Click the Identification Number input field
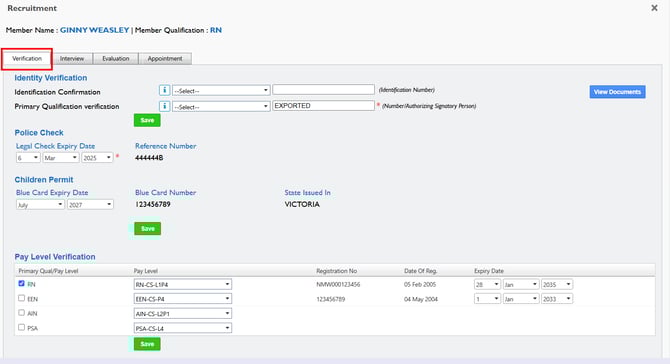 click(323, 89)
